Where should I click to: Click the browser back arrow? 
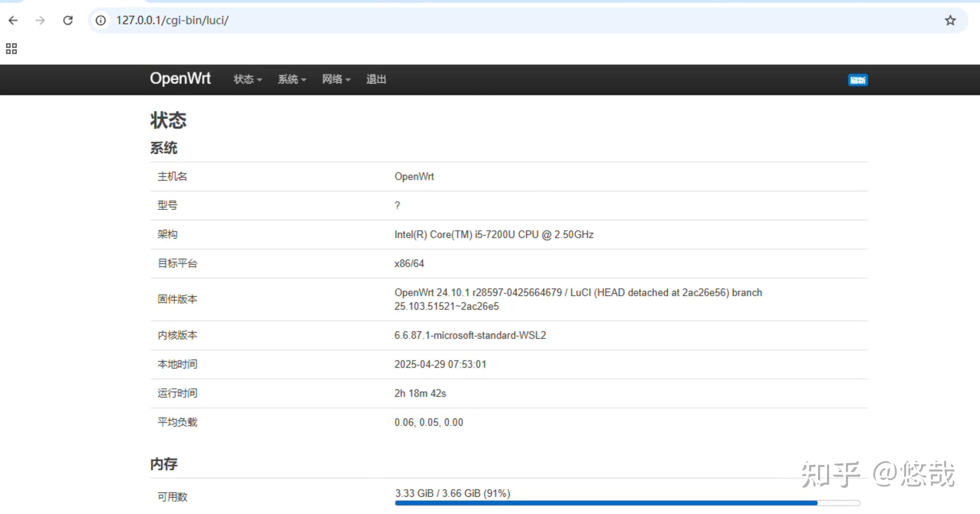[13, 20]
